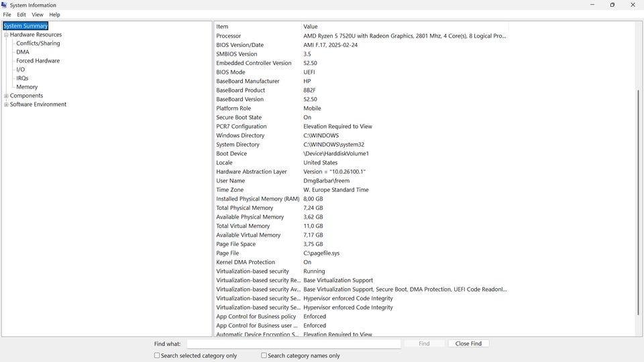
Task: Click the 'W. Europe Standard Time' value
Action: [336, 190]
